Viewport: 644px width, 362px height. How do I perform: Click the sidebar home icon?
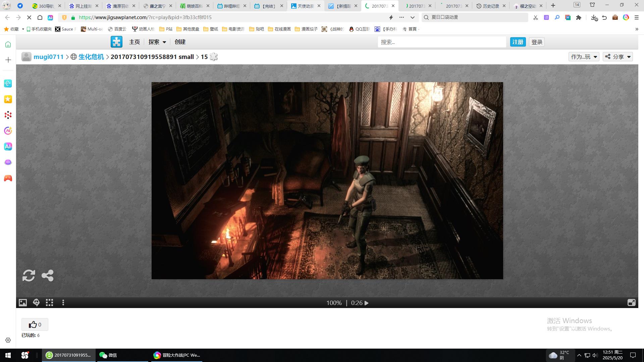pyautogui.click(x=8, y=45)
